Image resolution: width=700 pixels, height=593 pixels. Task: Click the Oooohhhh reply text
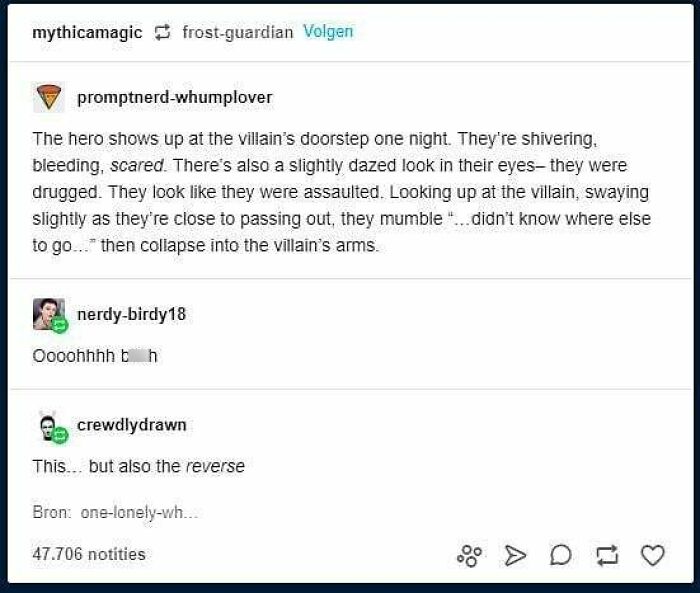[x=95, y=356]
